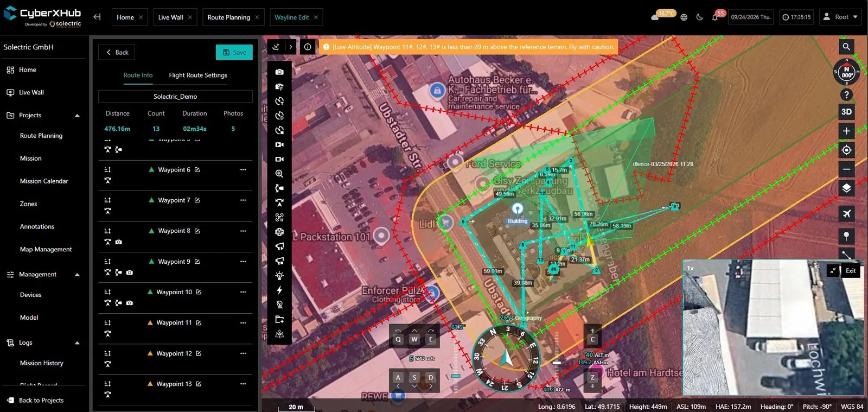Image resolution: width=868 pixels, height=412 pixels.
Task: Click the create folder action icon
Action: tap(279, 319)
